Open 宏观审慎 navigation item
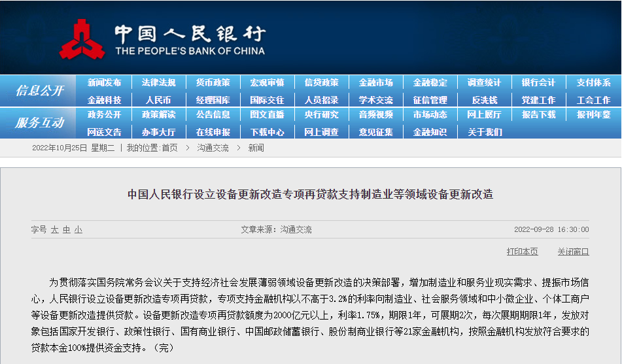622x364 pixels. pyautogui.click(x=268, y=82)
